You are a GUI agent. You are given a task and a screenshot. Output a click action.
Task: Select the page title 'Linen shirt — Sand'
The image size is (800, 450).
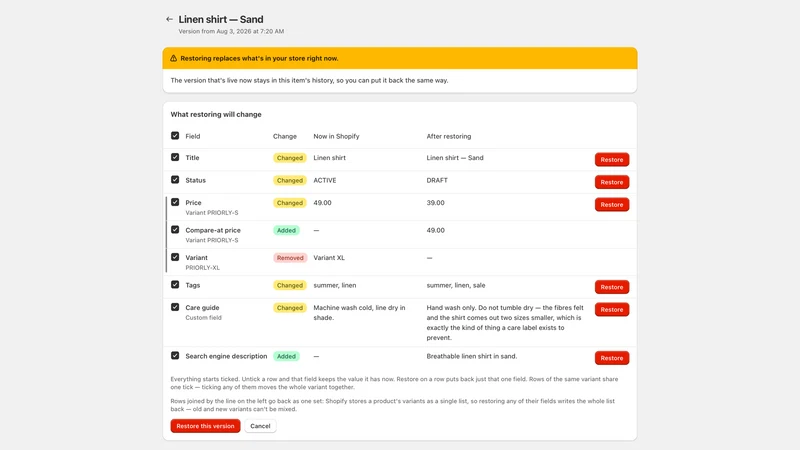[221, 19]
